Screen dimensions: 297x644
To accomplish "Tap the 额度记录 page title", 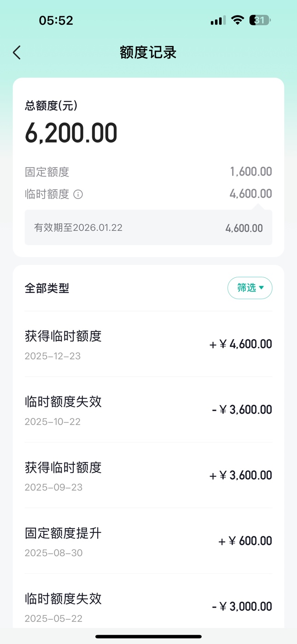I will (x=148, y=53).
